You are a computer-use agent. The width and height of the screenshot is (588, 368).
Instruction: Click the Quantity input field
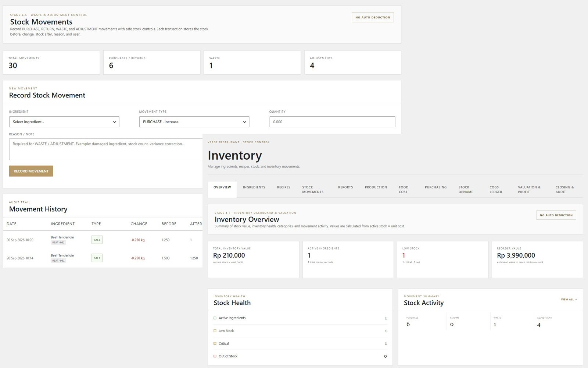pyautogui.click(x=332, y=122)
